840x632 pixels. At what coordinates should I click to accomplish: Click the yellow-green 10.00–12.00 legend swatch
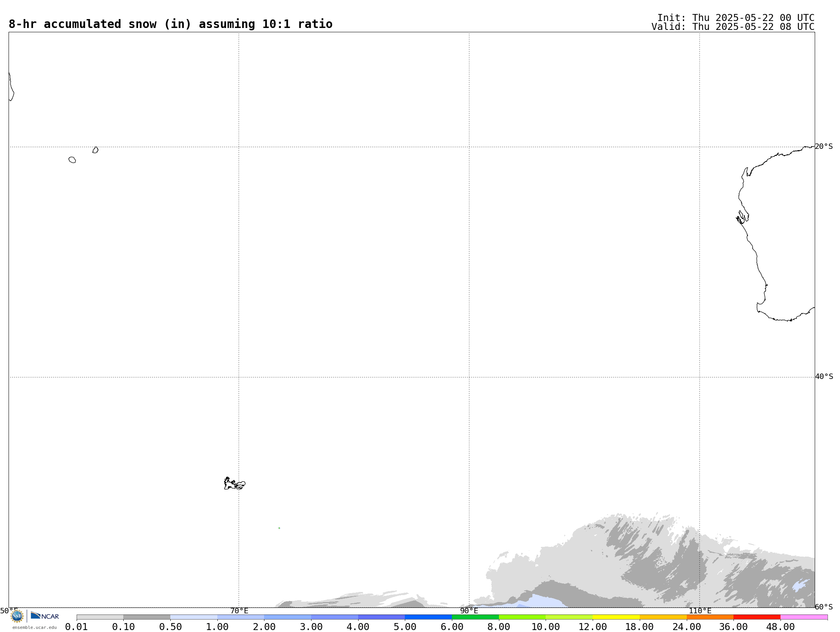[x=569, y=617]
